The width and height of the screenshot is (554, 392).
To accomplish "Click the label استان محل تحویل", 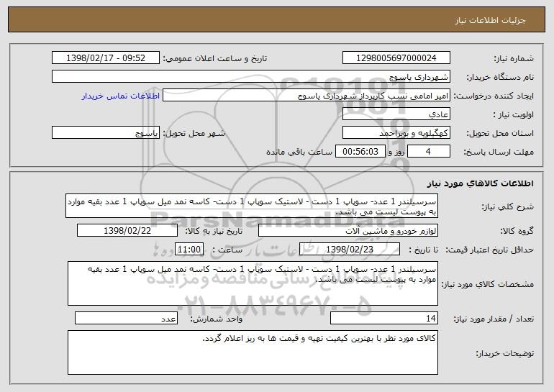I will click(500, 133).
